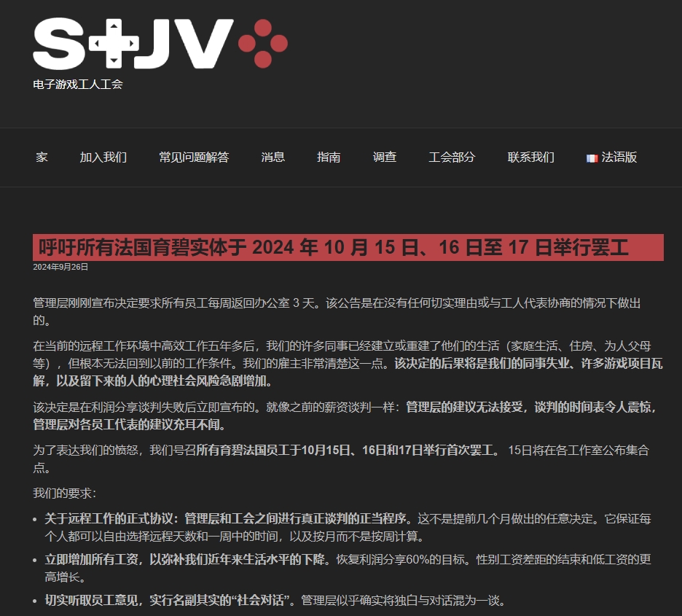682x616 pixels.
Task: Select the 指南 menu item
Action: pos(329,157)
